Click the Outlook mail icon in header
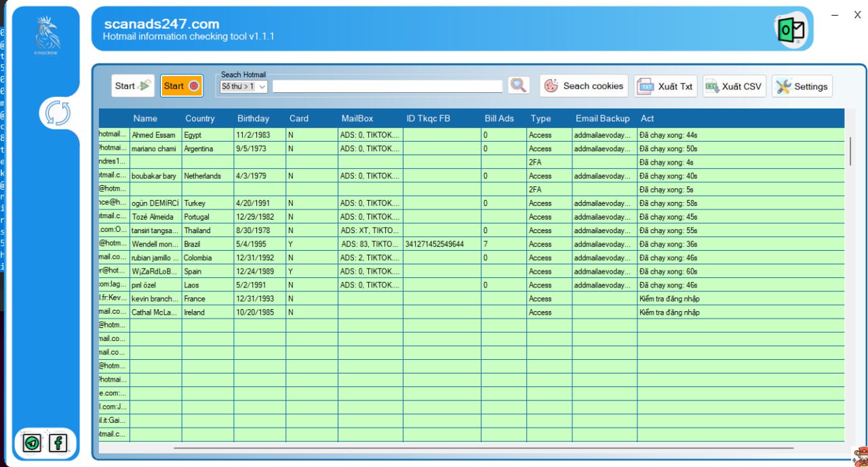 click(x=791, y=30)
